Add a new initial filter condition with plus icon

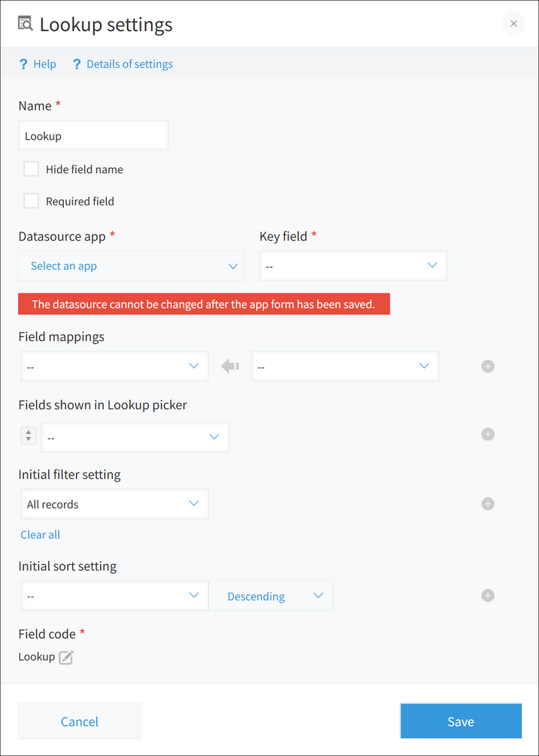tap(488, 504)
